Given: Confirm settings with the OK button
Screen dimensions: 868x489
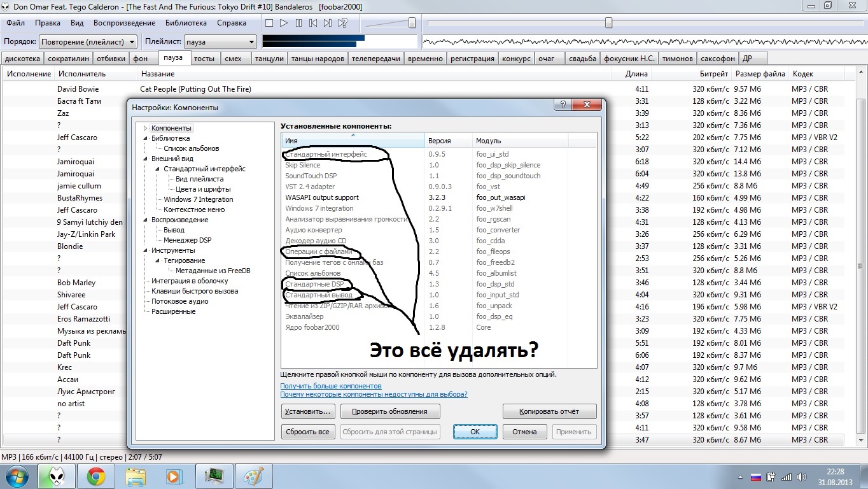Looking at the screenshot, I should 475,432.
